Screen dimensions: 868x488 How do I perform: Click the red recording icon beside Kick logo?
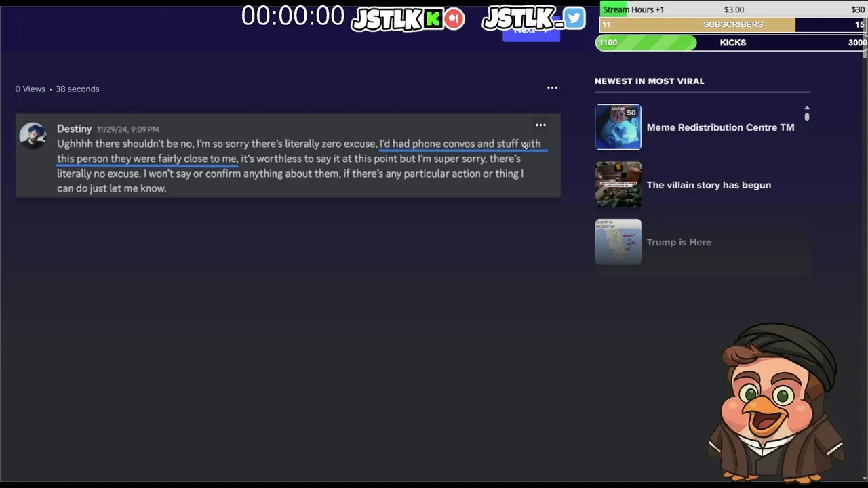(x=454, y=19)
